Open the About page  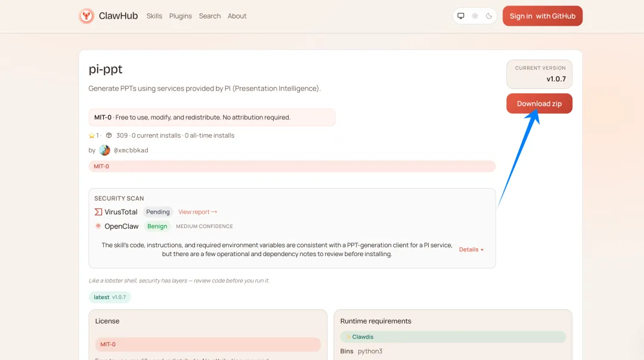tap(237, 16)
